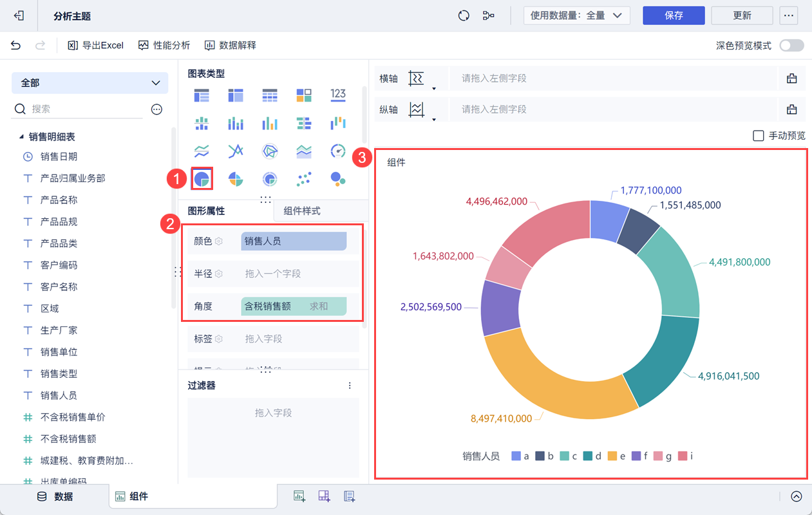Screen dimensions: 812x515
Task: Click the 横轴 row clear-fields icon
Action: tap(792, 79)
